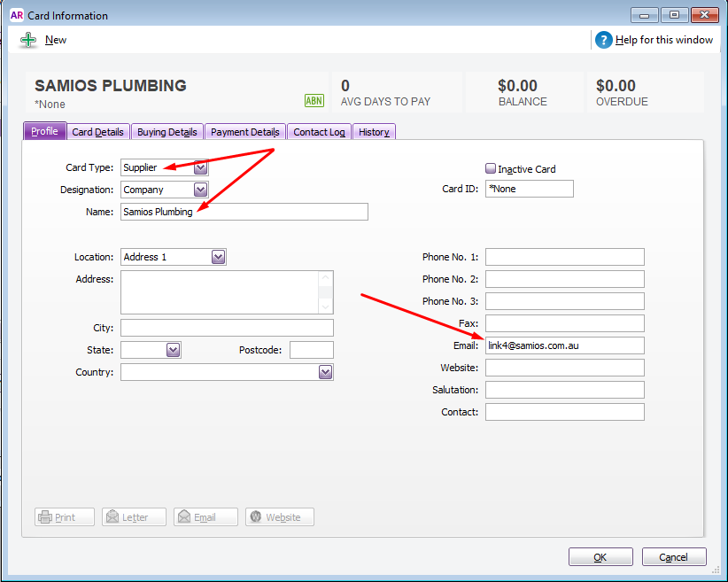Click the $0.00 BALANCE value
The width and height of the screenshot is (728, 582).
pos(518,85)
